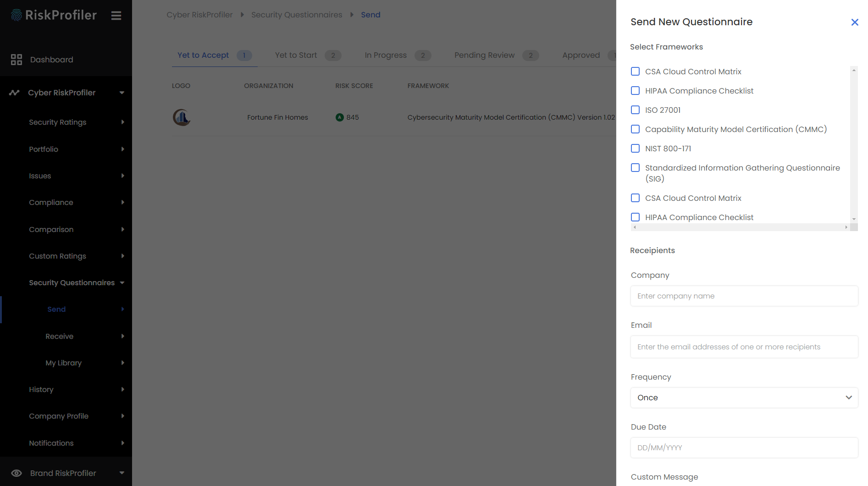Expand the Notifications submenu arrow

coord(123,443)
